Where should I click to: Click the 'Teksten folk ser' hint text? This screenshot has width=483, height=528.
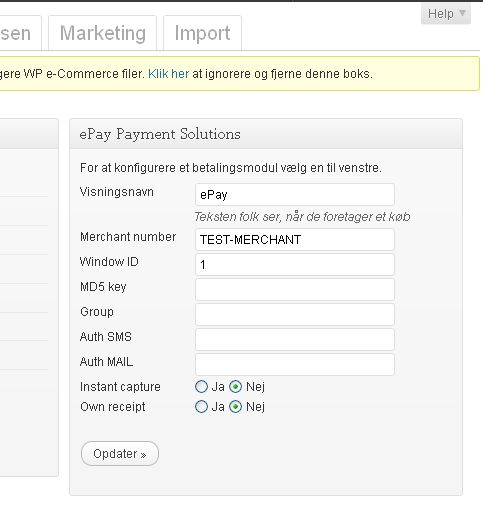(x=302, y=217)
